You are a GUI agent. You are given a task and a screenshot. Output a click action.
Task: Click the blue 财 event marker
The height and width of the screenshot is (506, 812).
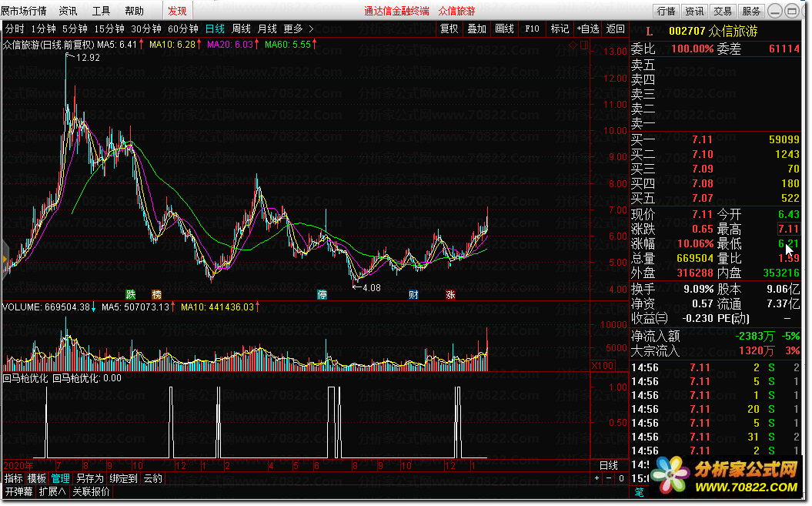[413, 294]
